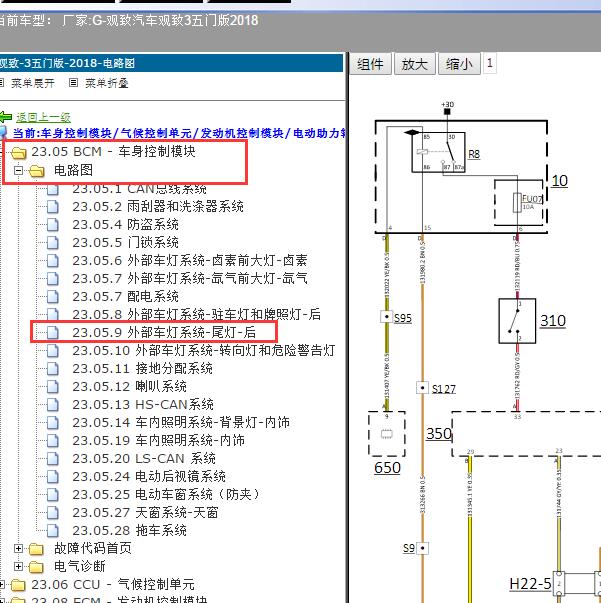Click document icon of 23.05.27 row
The height and width of the screenshot is (603, 601).
tap(53, 513)
